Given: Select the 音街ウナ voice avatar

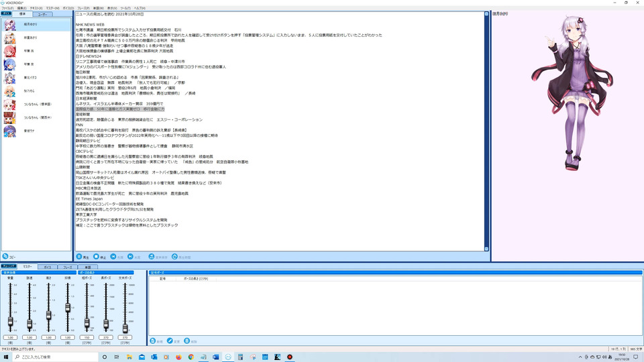Looking at the screenshot, I should (9, 131).
